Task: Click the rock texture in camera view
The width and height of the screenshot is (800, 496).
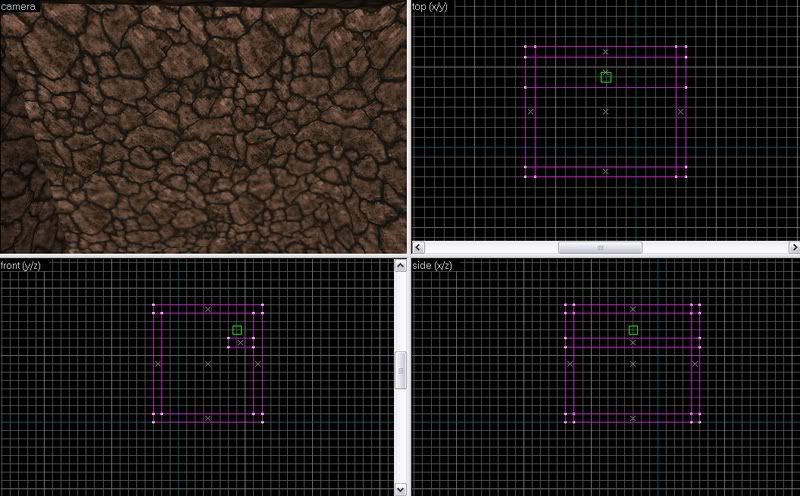Action: click(200, 130)
